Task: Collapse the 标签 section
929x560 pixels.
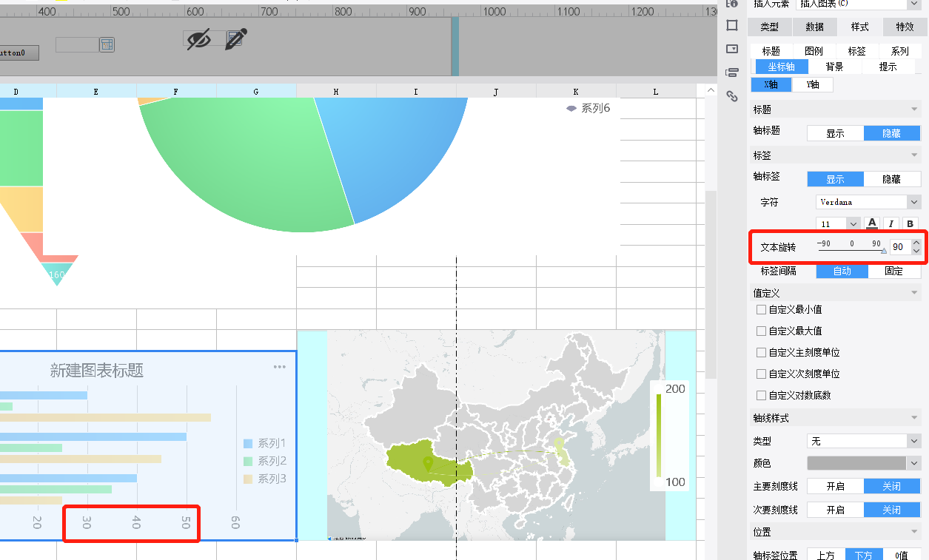Action: tap(914, 155)
